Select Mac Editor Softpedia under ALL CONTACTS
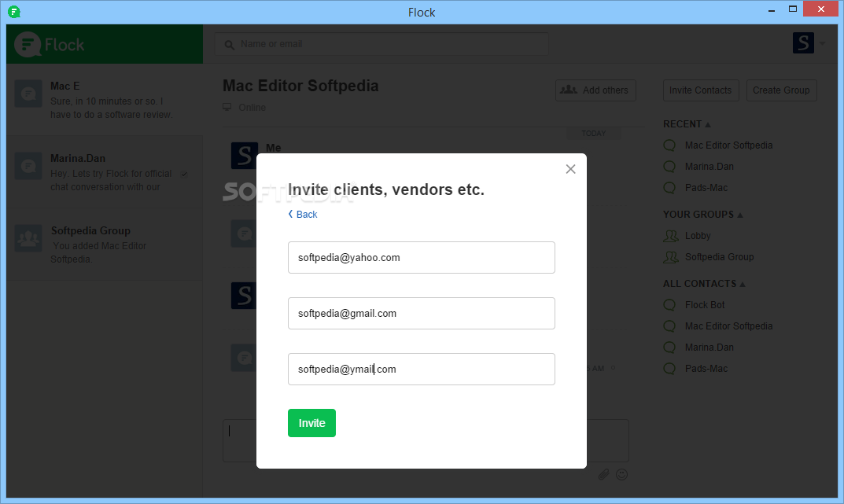 coord(728,326)
